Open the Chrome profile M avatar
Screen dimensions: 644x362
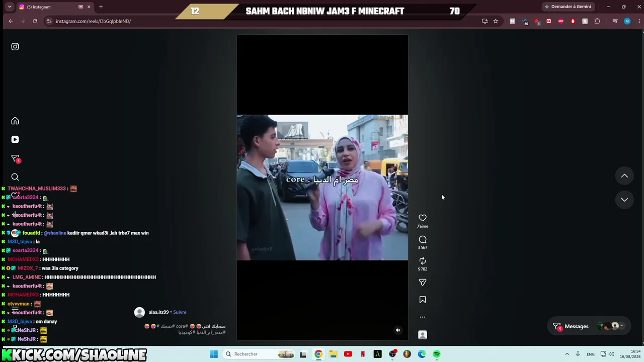tap(627, 21)
